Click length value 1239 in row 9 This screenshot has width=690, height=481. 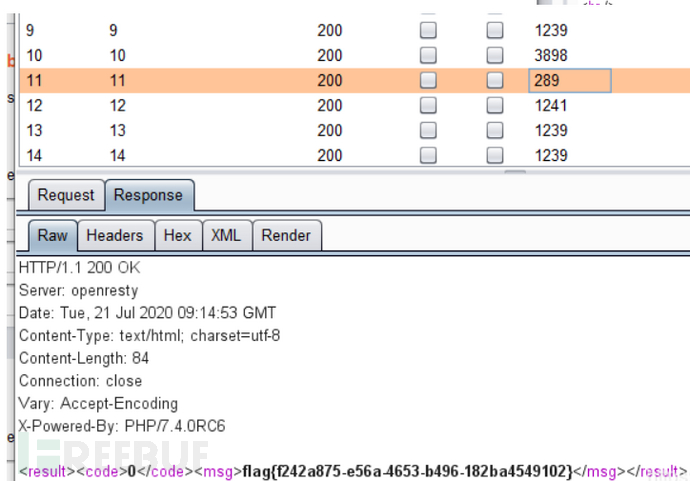click(551, 30)
